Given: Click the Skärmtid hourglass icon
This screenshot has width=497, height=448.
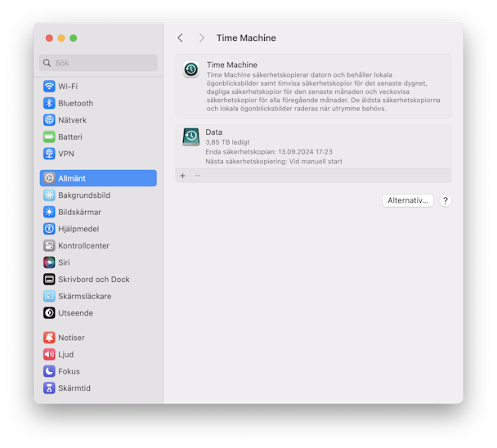Looking at the screenshot, I should [49, 388].
